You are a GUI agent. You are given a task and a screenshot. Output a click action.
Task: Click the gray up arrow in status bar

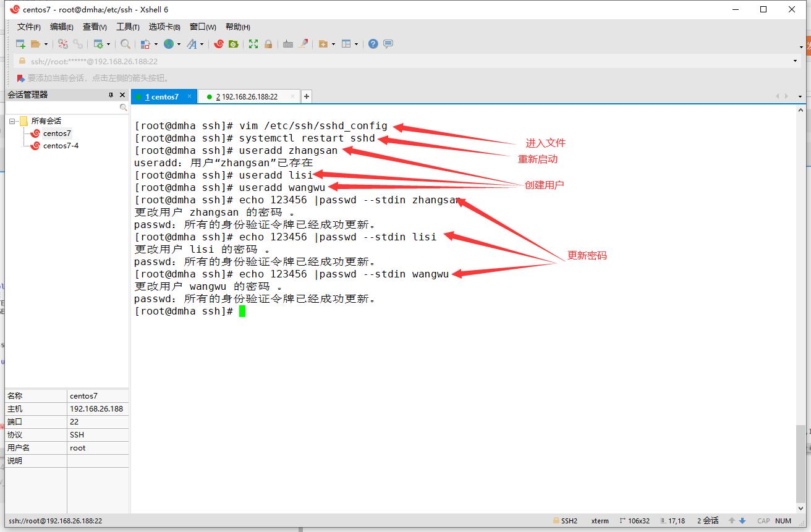click(732, 521)
